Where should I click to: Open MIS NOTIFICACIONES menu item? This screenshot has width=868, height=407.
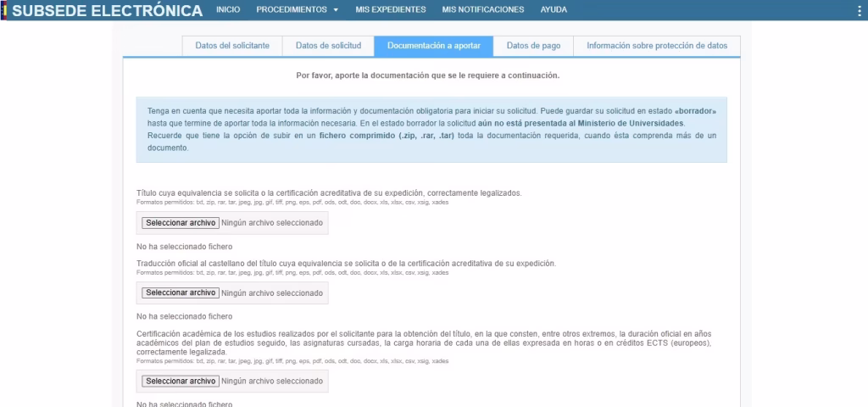tap(482, 9)
